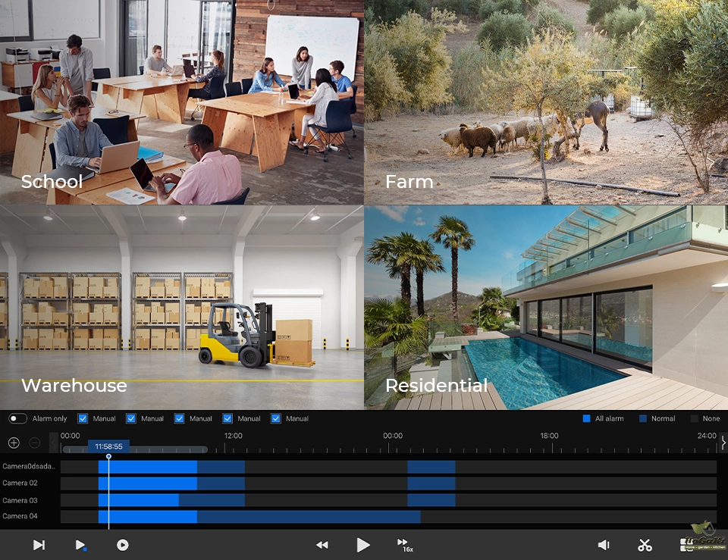Uncheck the last Manual checkbox

click(276, 418)
